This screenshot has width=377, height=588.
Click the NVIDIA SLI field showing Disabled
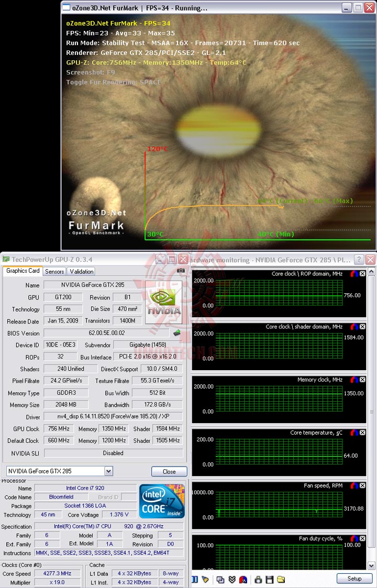click(x=113, y=452)
